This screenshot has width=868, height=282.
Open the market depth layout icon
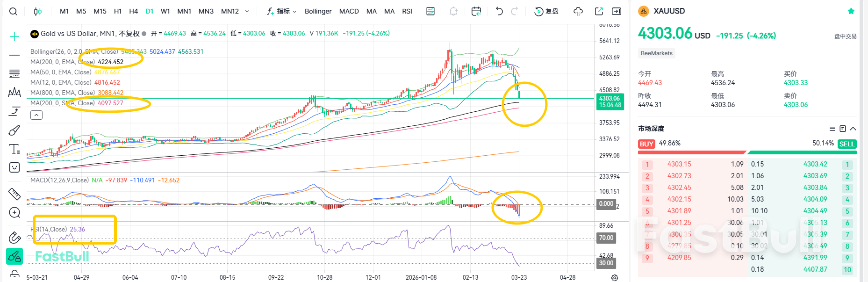[x=843, y=129]
